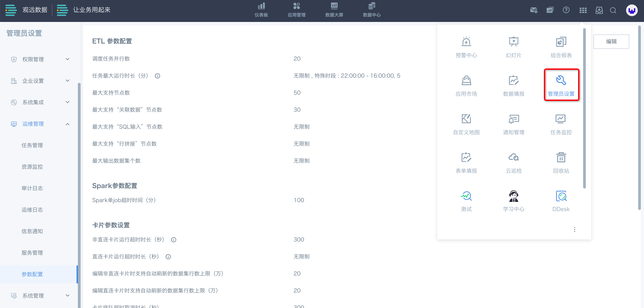This screenshot has width=644, height=308.
Task: Open the 自定义地图 custom map icon
Action: [x=466, y=124]
